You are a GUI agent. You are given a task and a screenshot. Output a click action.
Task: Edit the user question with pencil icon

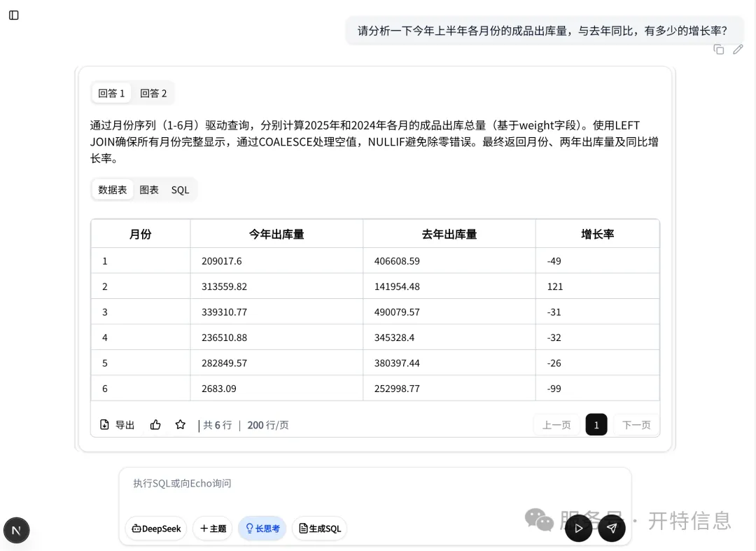point(738,49)
